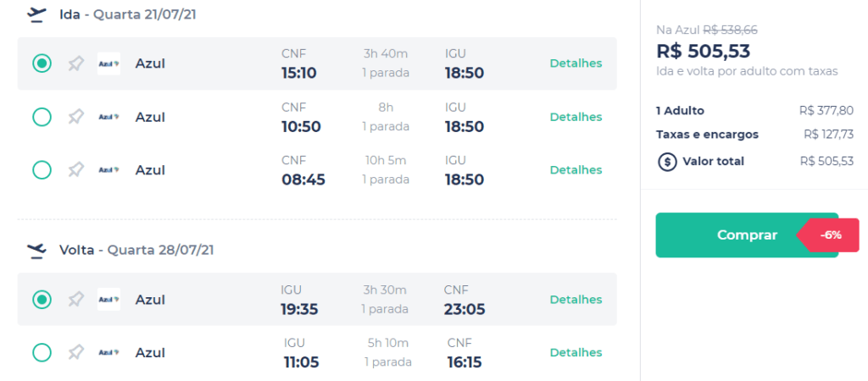Click the Comprar button
The height and width of the screenshot is (381, 868).
click(747, 235)
